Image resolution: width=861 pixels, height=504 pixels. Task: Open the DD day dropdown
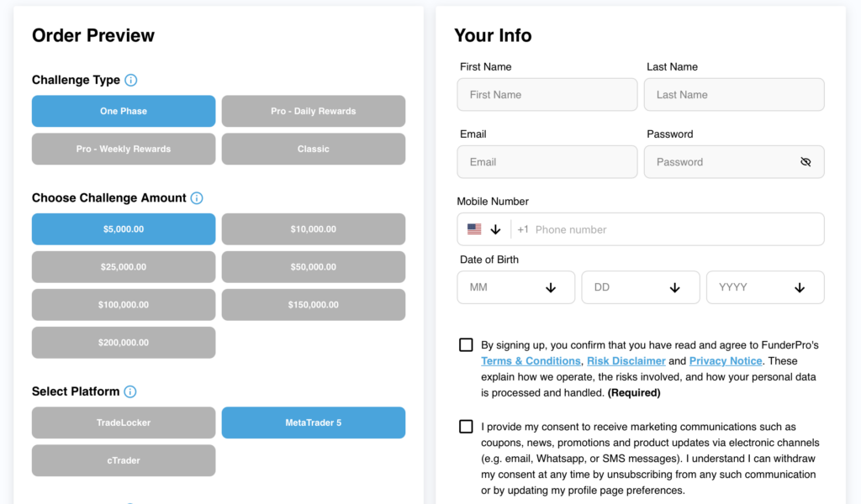click(x=641, y=287)
